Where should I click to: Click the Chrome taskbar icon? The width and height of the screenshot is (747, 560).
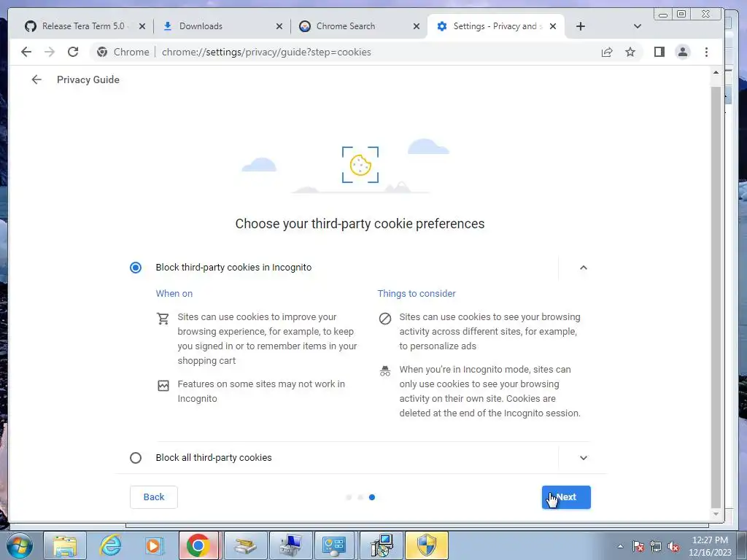pos(198,545)
